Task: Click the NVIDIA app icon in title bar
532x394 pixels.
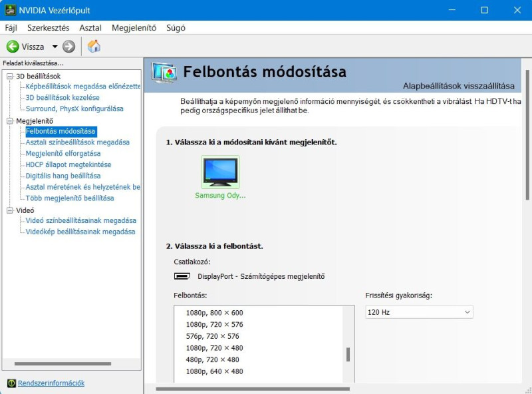Action: click(10, 10)
